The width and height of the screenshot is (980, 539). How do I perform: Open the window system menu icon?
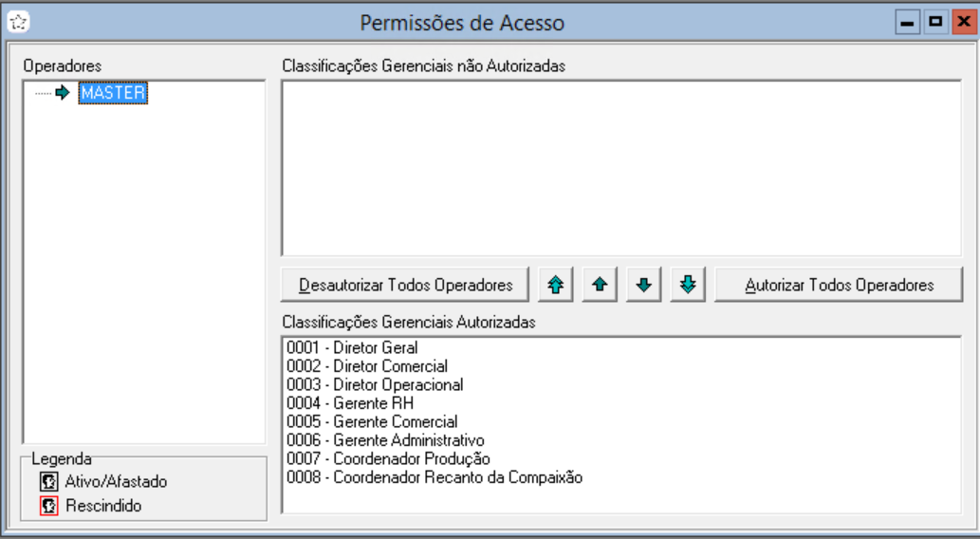(17, 19)
